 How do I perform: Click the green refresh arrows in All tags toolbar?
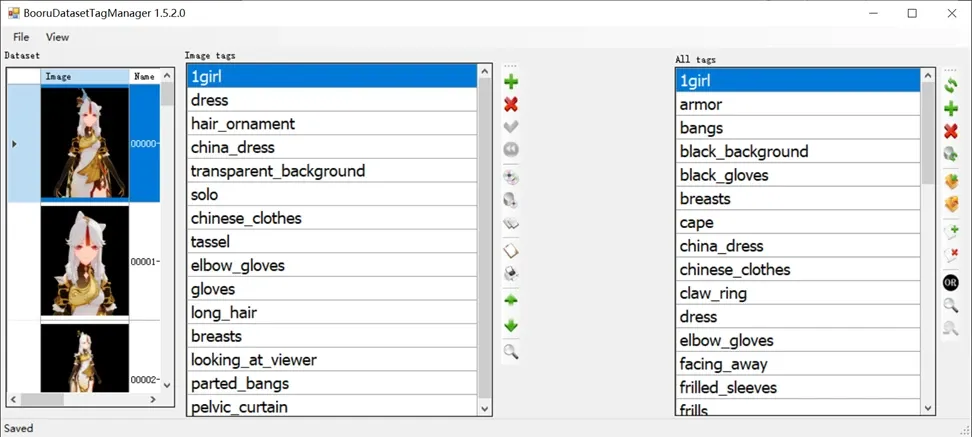[950, 86]
